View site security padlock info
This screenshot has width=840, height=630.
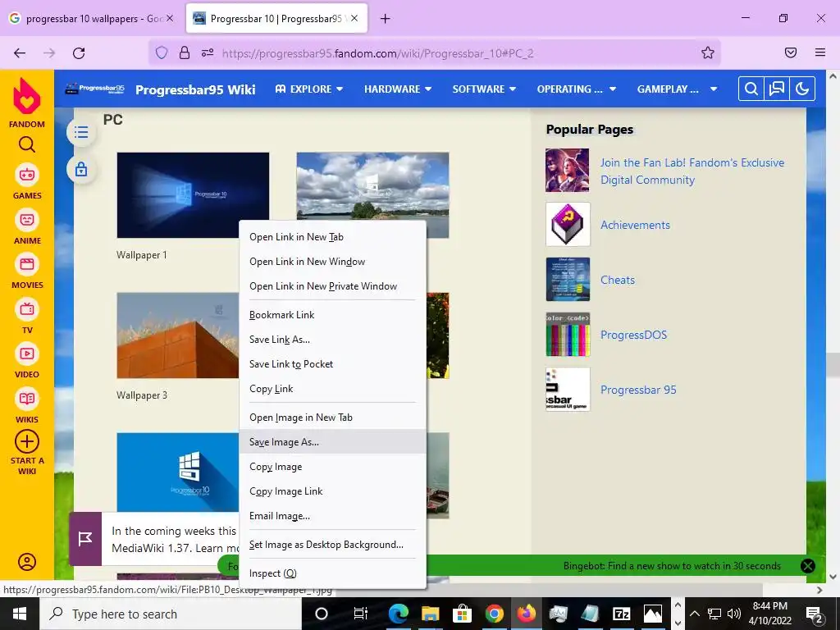[x=185, y=52]
